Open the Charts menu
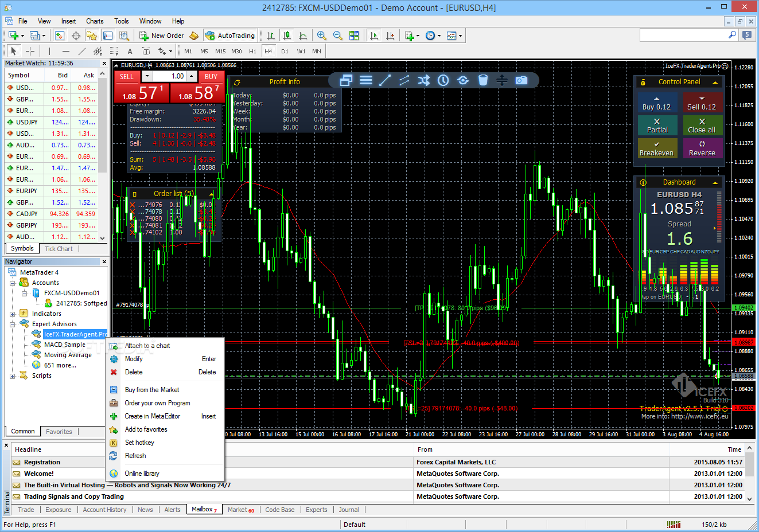 95,21
